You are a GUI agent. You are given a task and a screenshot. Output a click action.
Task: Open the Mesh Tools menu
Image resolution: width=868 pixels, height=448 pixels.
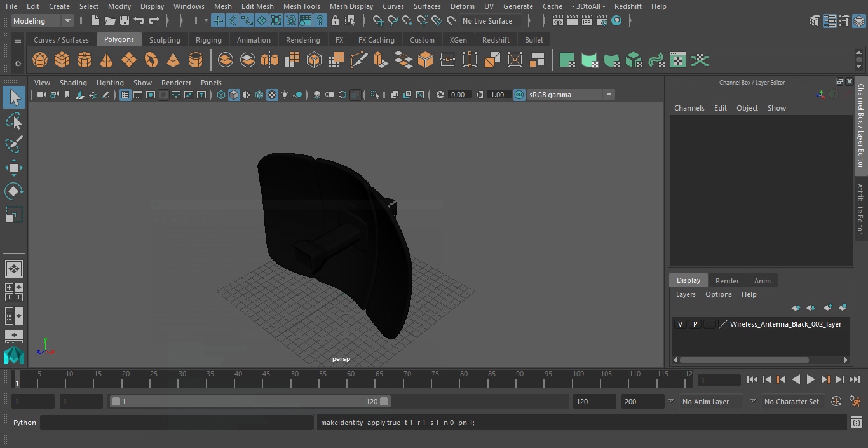click(x=301, y=6)
